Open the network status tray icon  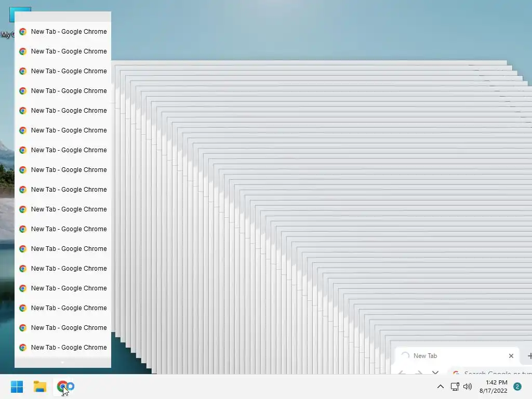(455, 387)
